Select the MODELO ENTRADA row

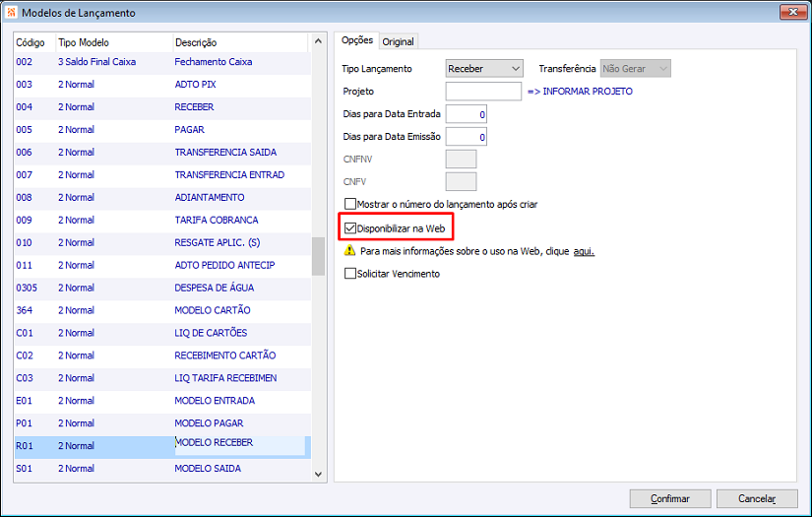tap(162, 401)
